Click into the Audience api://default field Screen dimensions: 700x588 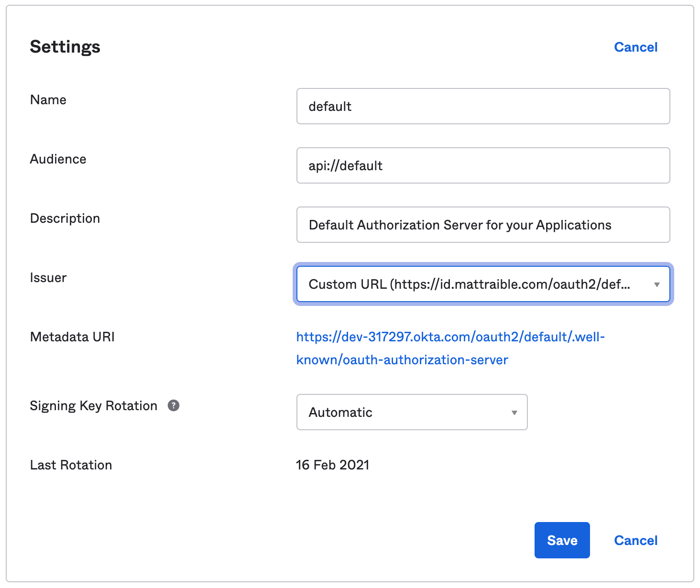483,165
